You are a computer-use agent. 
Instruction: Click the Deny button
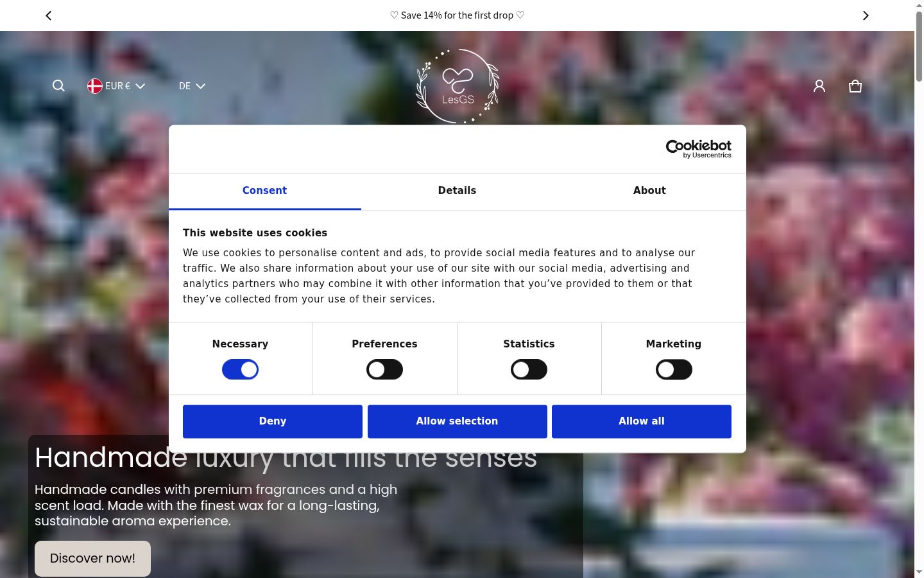(x=273, y=421)
